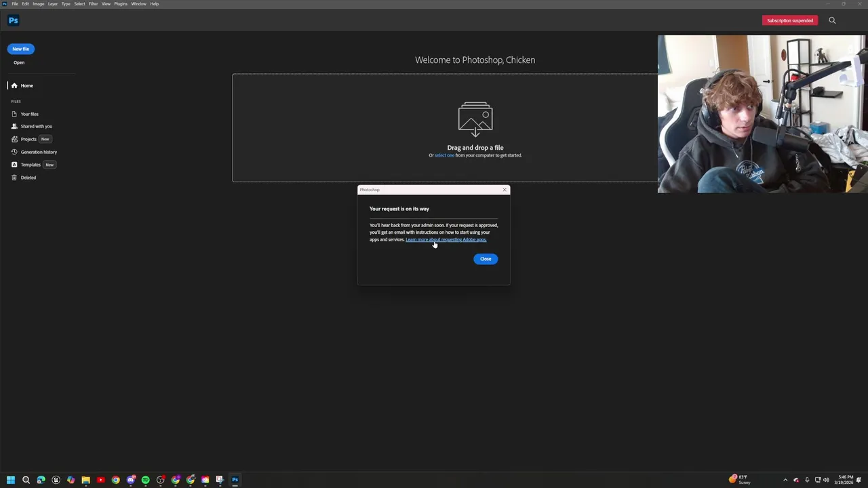Viewport: 868px width, 488px height.
Task: Open Spotify from the taskbar
Action: pyautogui.click(x=145, y=480)
